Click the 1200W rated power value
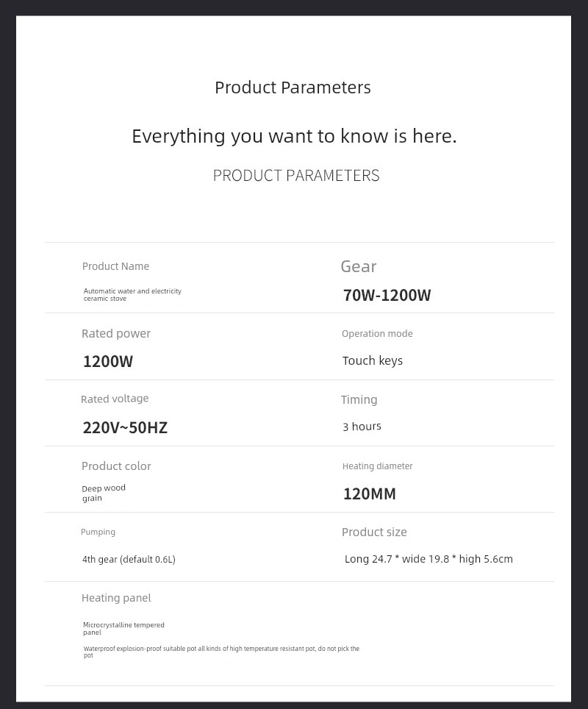 (x=107, y=361)
